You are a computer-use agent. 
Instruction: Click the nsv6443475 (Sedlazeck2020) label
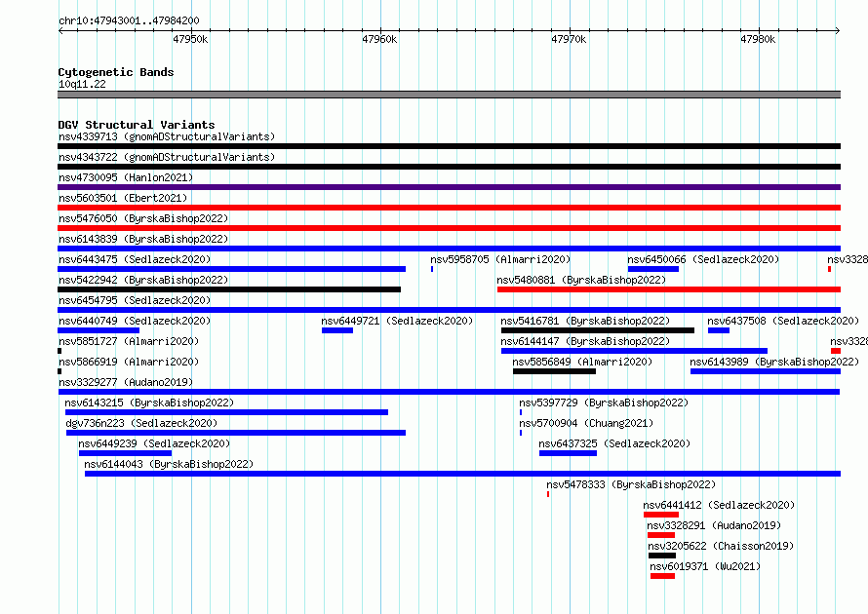point(135,259)
